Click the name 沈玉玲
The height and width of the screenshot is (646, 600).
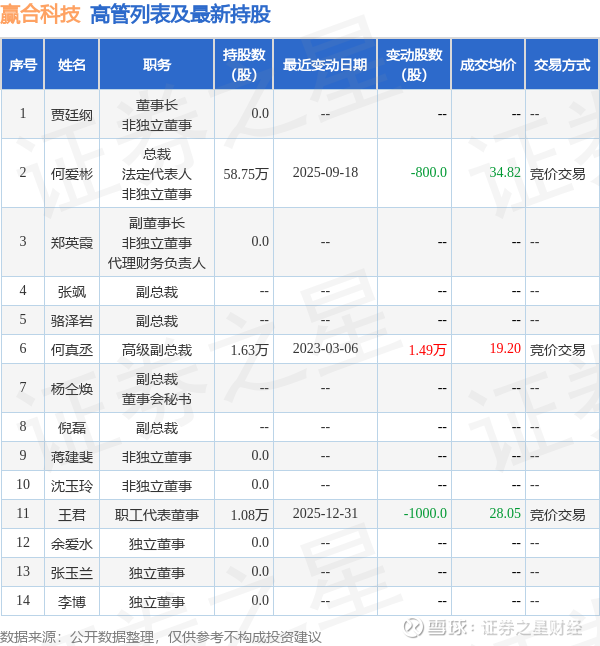coord(72,485)
